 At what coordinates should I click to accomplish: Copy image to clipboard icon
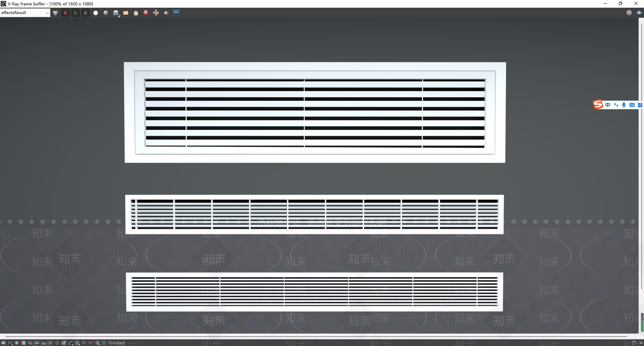(136, 13)
